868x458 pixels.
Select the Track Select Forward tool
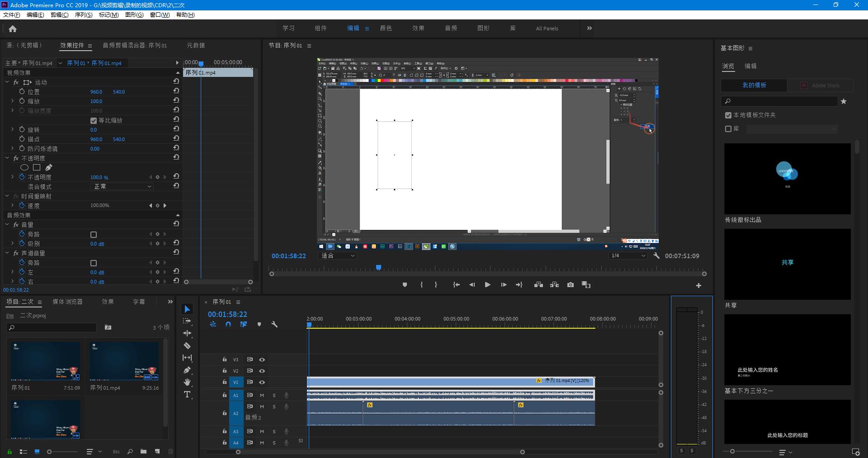[x=187, y=321]
